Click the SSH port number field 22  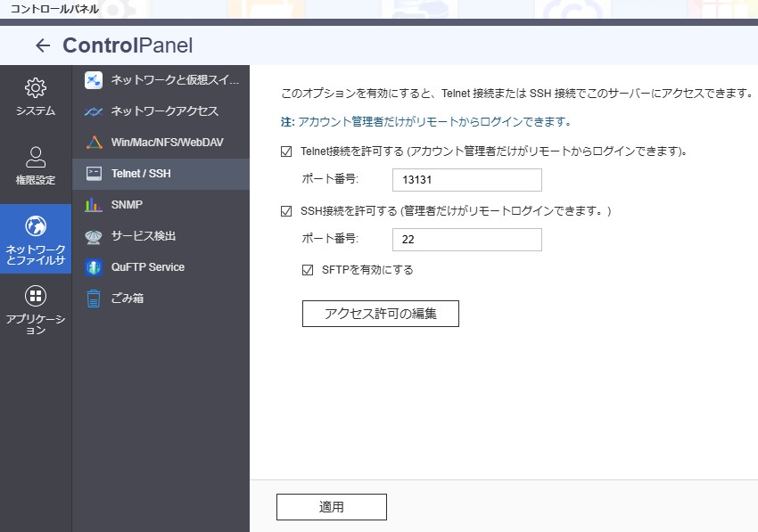click(x=467, y=240)
